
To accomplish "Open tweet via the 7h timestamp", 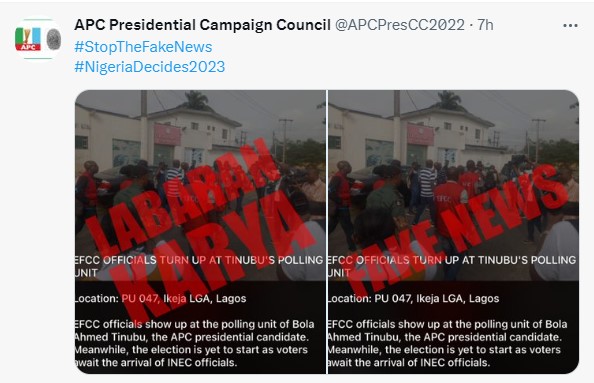I will [485, 25].
